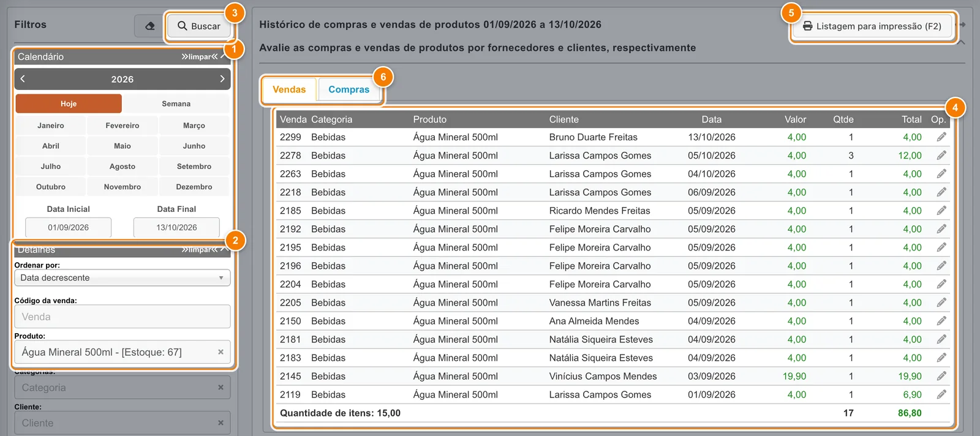
Task: Open the Ordenar por dropdown
Action: pyautogui.click(x=123, y=278)
